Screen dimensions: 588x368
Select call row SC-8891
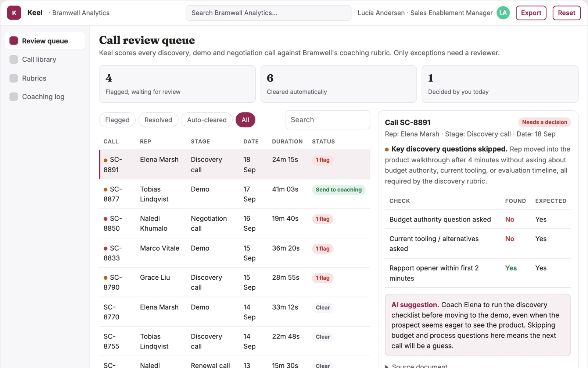coord(234,164)
